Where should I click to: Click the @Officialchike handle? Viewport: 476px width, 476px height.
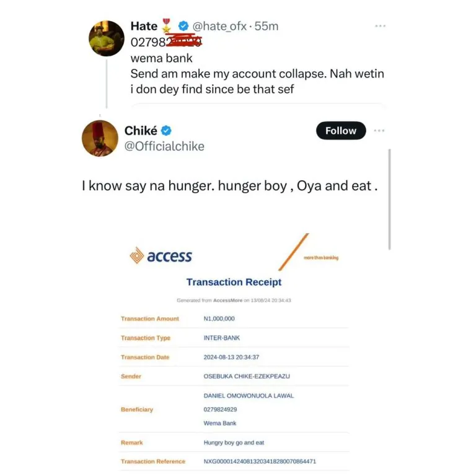tap(164, 146)
